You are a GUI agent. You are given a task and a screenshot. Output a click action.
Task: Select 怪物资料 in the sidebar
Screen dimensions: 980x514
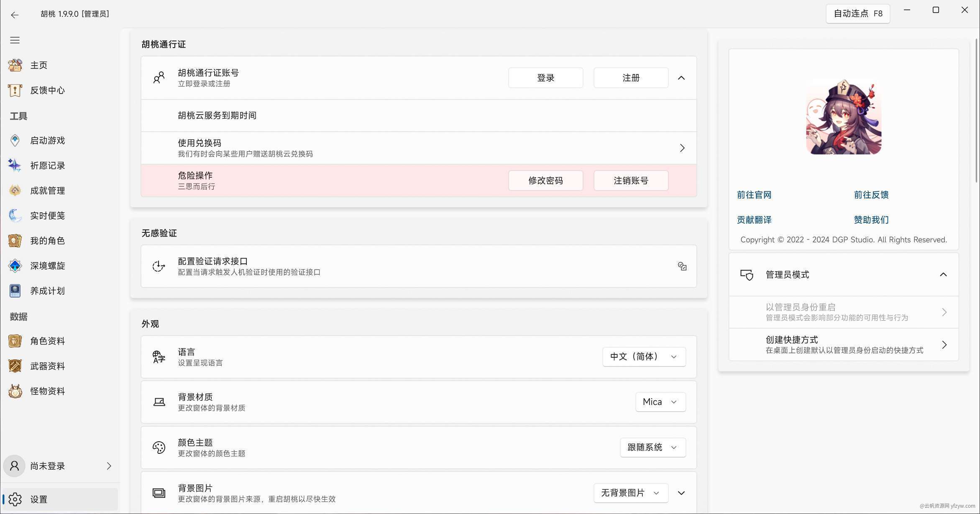[59, 391]
